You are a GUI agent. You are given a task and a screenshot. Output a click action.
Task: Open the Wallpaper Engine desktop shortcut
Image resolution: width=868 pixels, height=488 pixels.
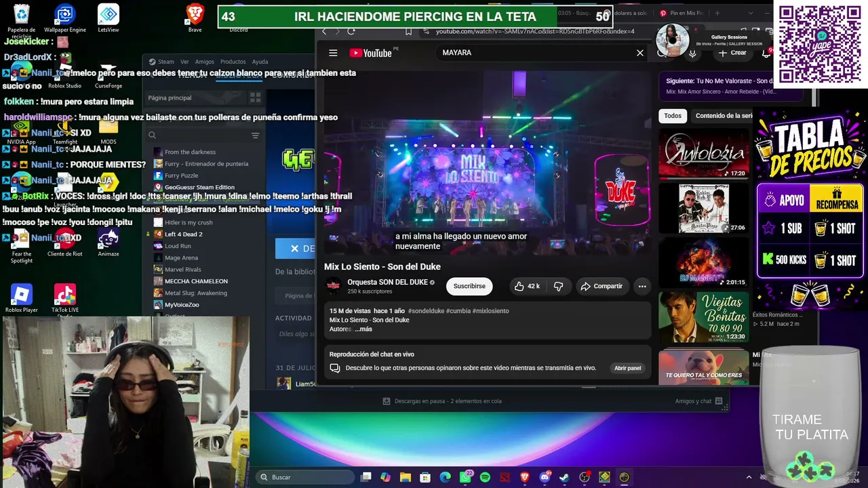[x=65, y=18]
